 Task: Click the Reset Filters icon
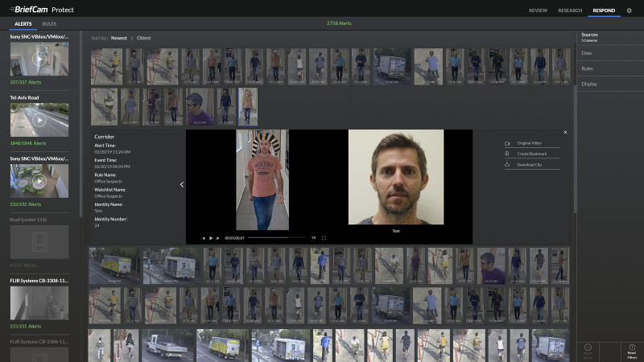(632, 348)
